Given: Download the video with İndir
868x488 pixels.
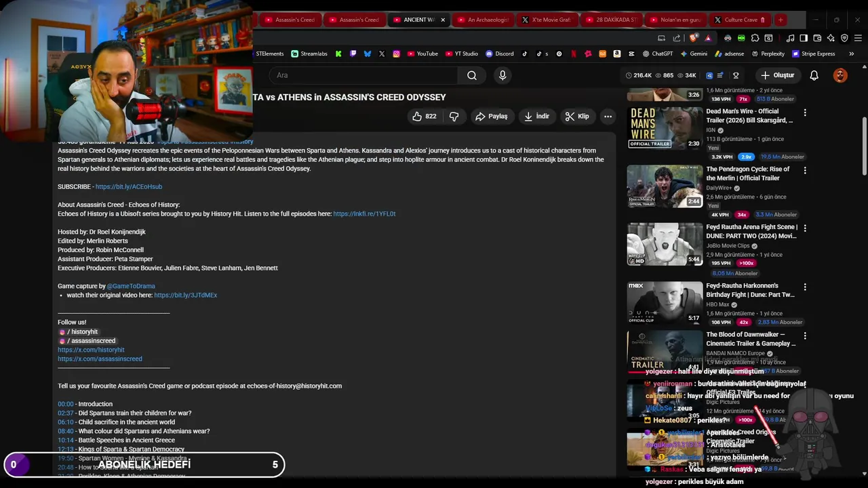Looking at the screenshot, I should [x=536, y=117].
